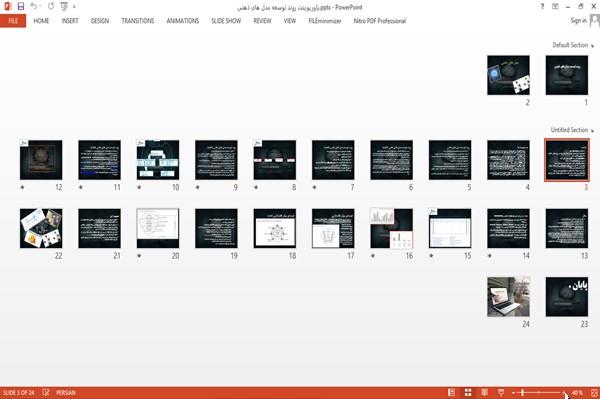Click the user account avatar icon
600x399 pixels.
click(595, 21)
